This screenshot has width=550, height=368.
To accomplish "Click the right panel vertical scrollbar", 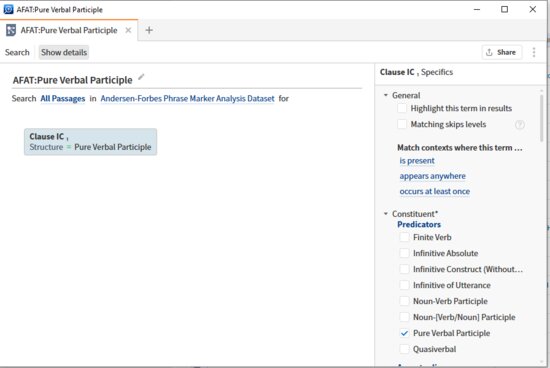I will [x=542, y=118].
